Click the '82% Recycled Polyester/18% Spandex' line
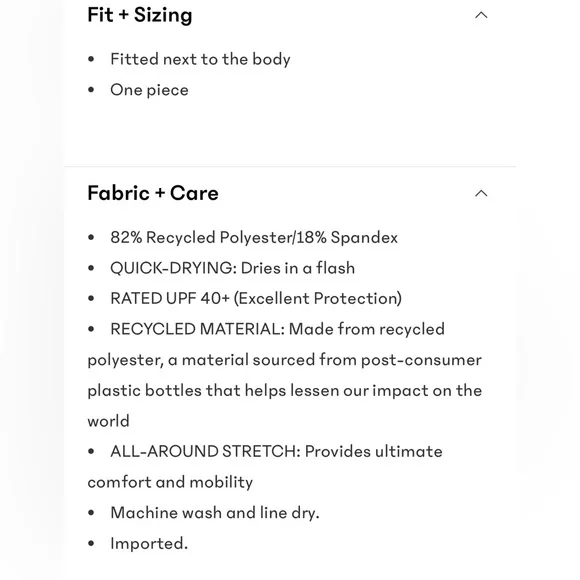580x580 pixels. (x=254, y=237)
